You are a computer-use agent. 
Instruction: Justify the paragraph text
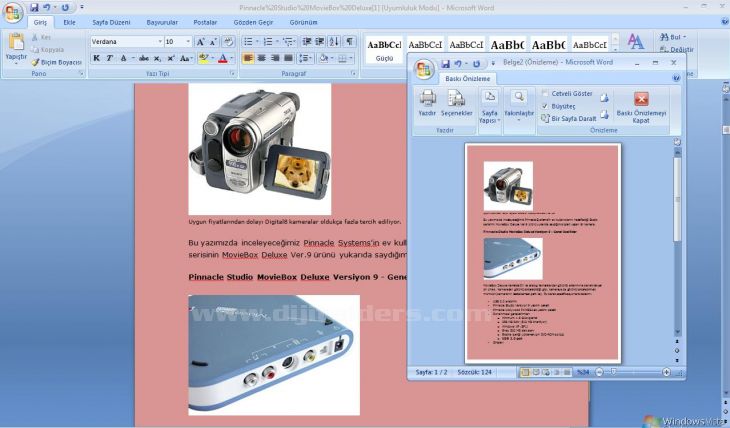pos(289,58)
